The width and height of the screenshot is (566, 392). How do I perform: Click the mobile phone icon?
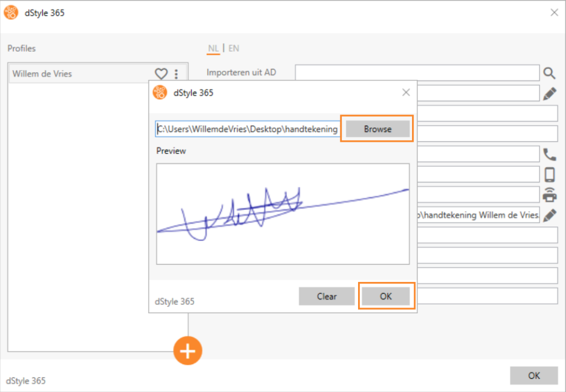pos(549,175)
